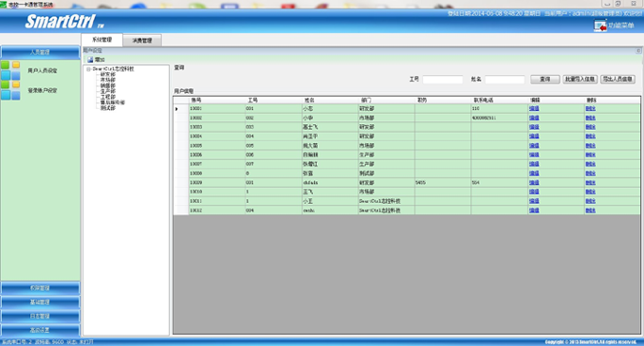Collapse the SmartCtrl志控科技 tree node
Screen dimensions: 644x346
pos(88,69)
